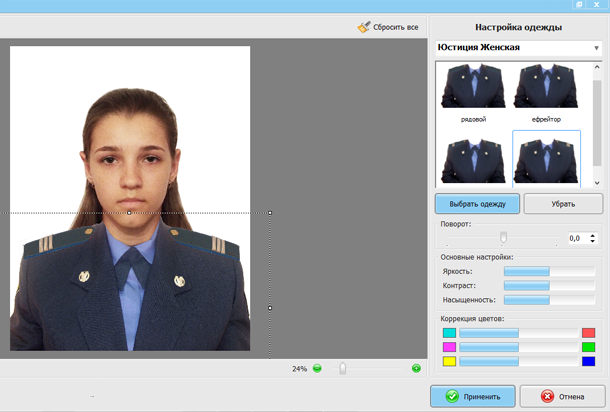Screen dimensions: 610x412
Task: Click the right-middle handle of the overlay
Action: click(270, 308)
